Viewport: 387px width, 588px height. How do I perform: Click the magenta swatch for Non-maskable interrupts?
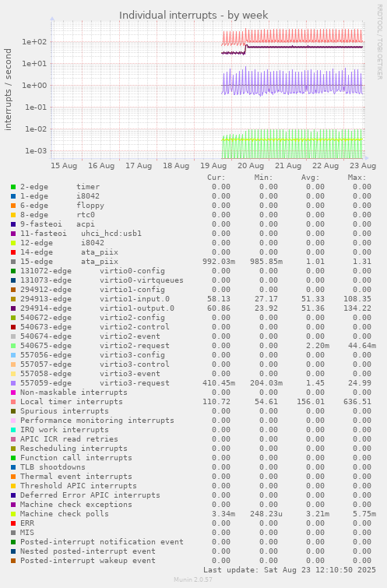[x=13, y=393]
